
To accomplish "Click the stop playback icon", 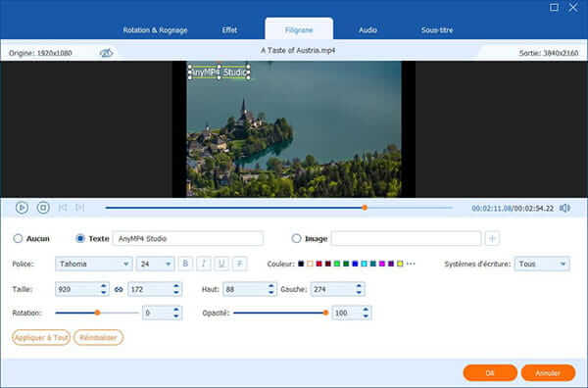I will pos(43,208).
